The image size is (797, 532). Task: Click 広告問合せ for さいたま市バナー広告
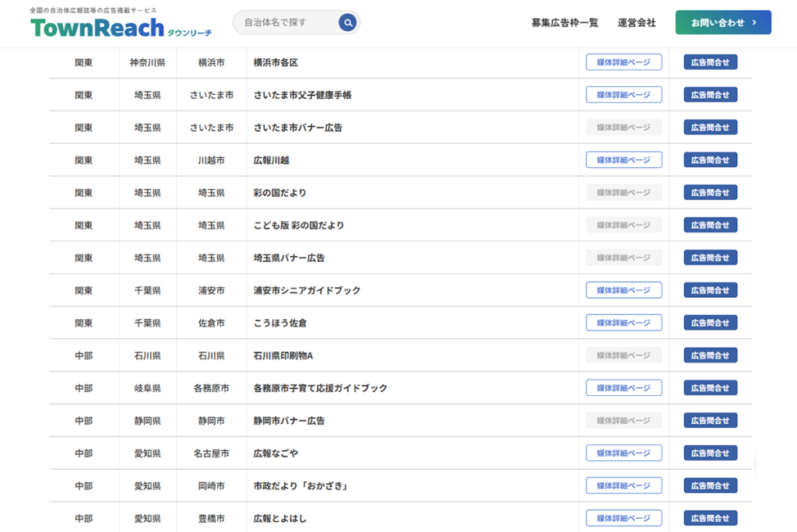[x=710, y=127]
